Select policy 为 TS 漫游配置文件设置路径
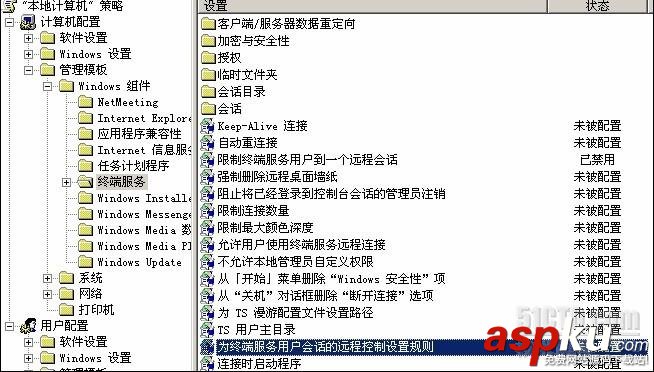Screen dimensions: 654x372 pos(295,313)
